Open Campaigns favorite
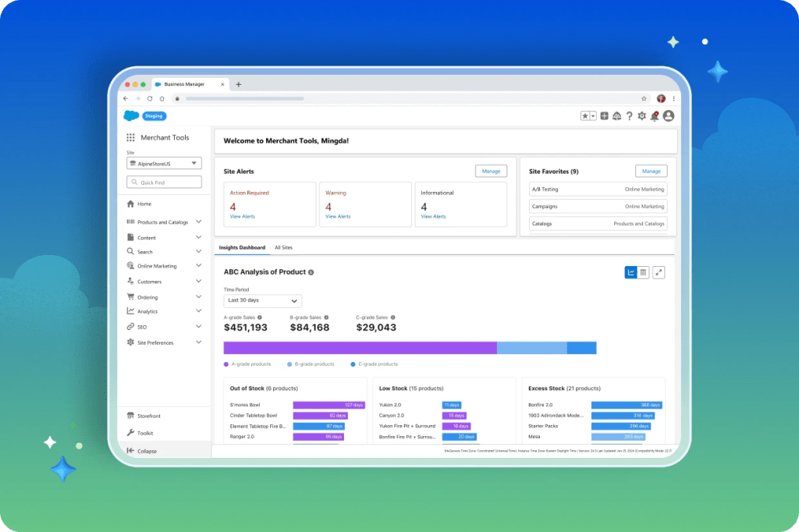The height and width of the screenshot is (532, 799). [598, 207]
